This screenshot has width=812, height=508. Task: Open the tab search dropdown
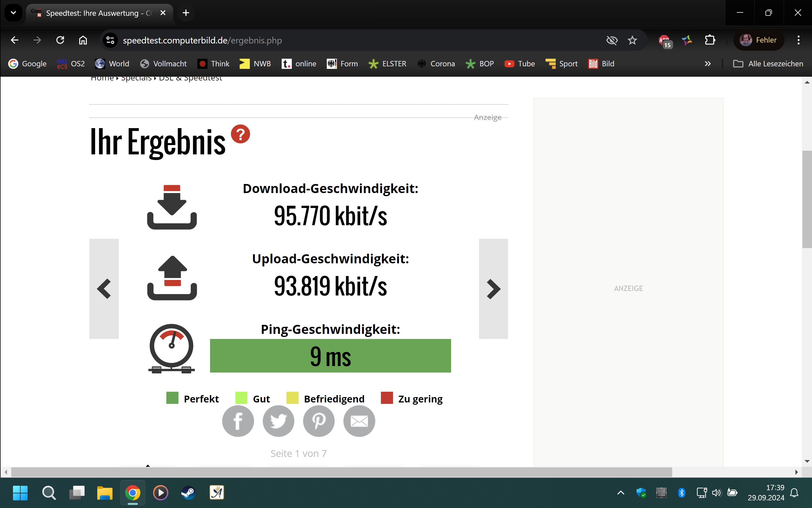[x=14, y=13]
